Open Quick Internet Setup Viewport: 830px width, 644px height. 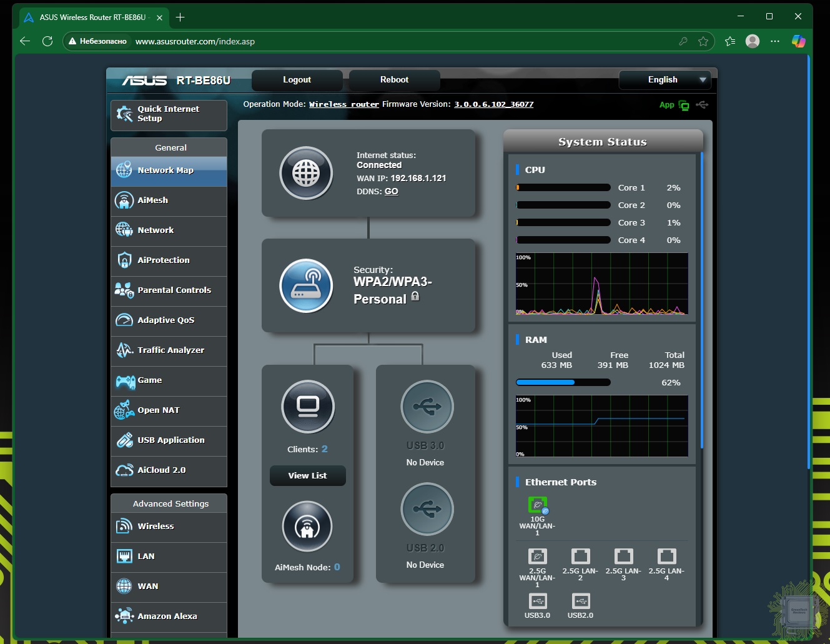(x=169, y=115)
